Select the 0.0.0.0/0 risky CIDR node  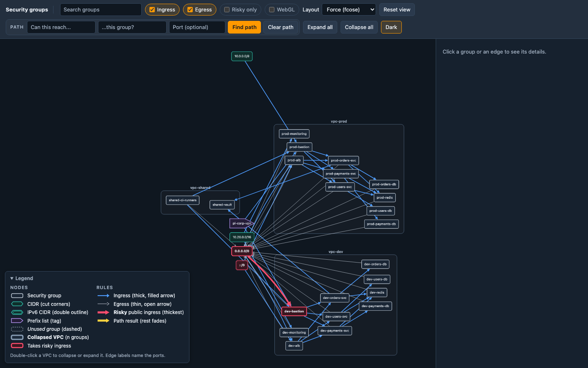click(x=242, y=251)
